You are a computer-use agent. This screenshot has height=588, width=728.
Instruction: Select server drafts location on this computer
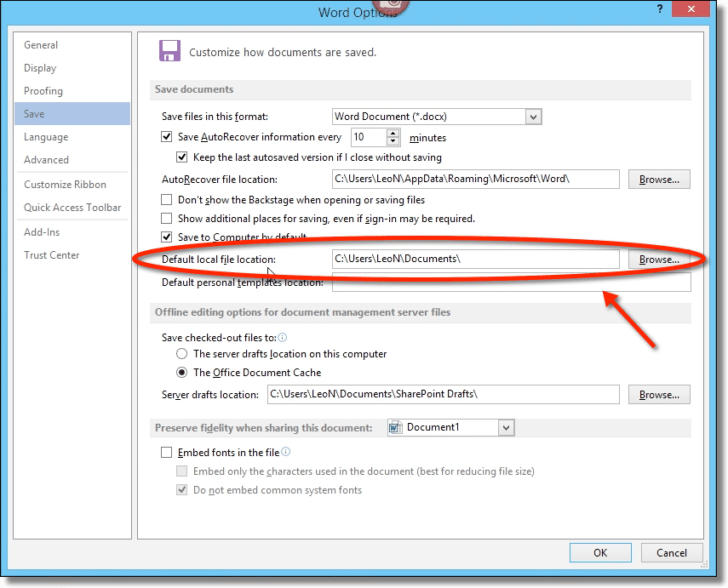(182, 354)
